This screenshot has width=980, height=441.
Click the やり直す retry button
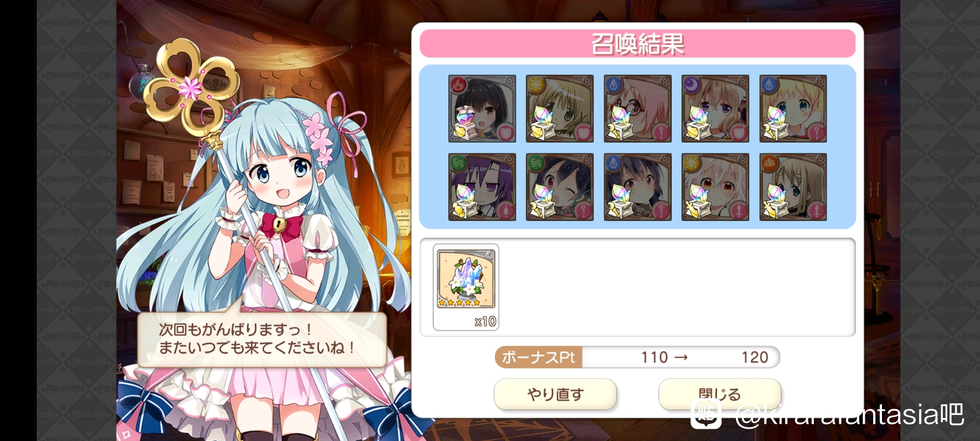pos(555,394)
